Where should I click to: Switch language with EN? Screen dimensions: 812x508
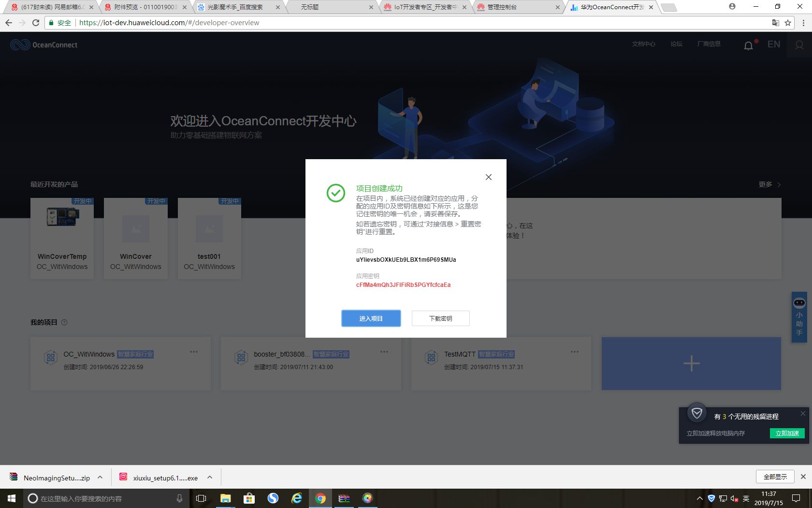click(x=774, y=45)
